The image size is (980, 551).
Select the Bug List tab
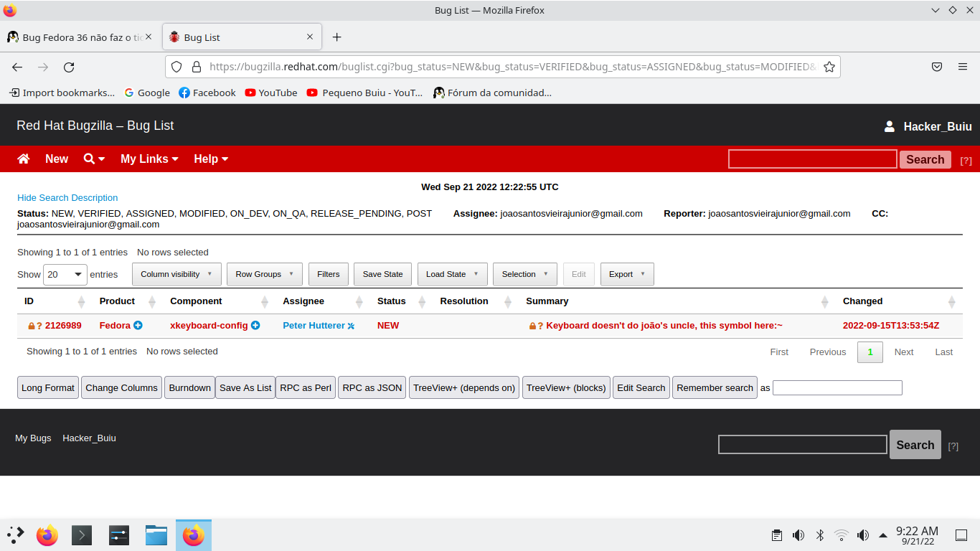242,37
